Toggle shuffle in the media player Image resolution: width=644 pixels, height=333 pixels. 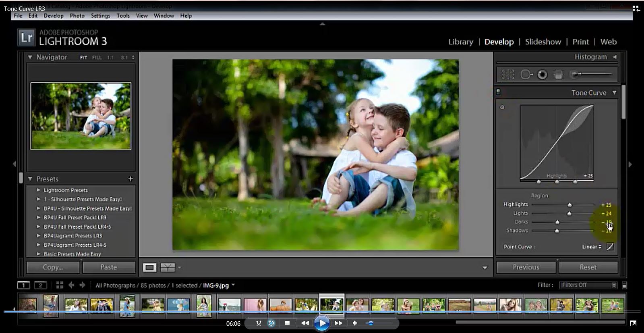click(259, 323)
